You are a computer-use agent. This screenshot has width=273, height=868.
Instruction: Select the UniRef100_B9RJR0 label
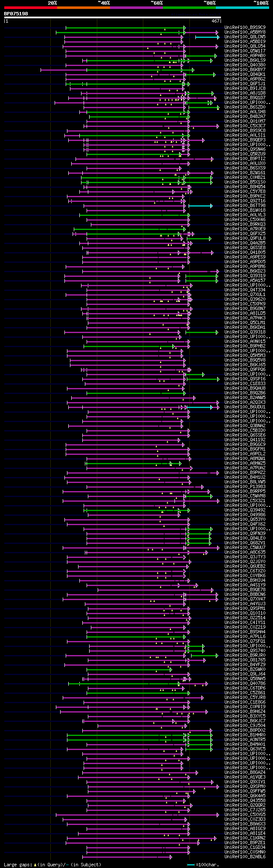[245, 655]
